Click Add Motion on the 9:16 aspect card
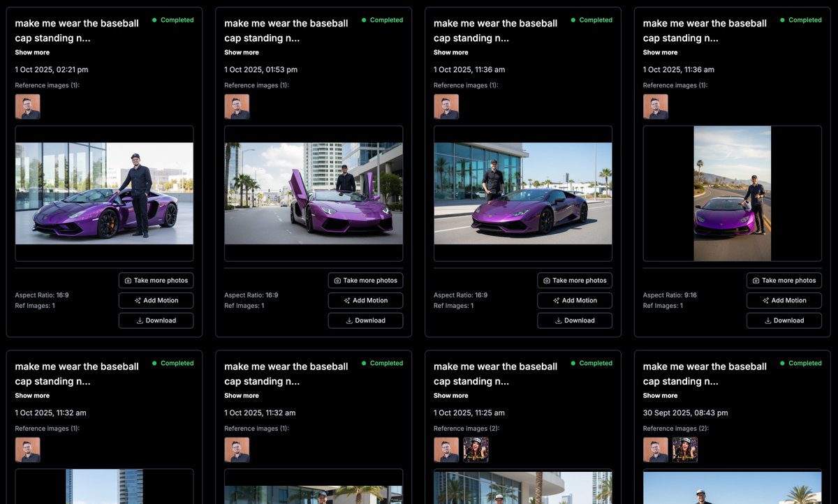 (784, 301)
